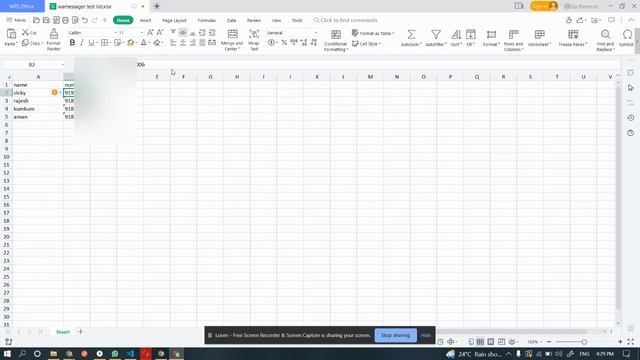Screen dimensions: 640x360
Task: Click the Print icon in quick access
Action: click(x=65, y=20)
